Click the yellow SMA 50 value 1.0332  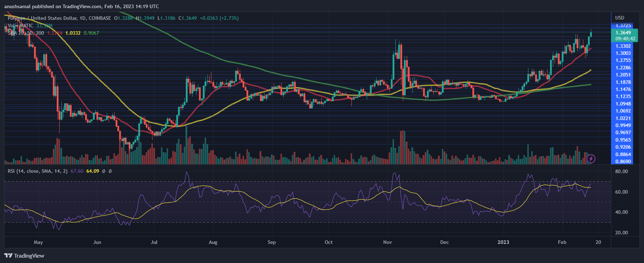(73, 33)
